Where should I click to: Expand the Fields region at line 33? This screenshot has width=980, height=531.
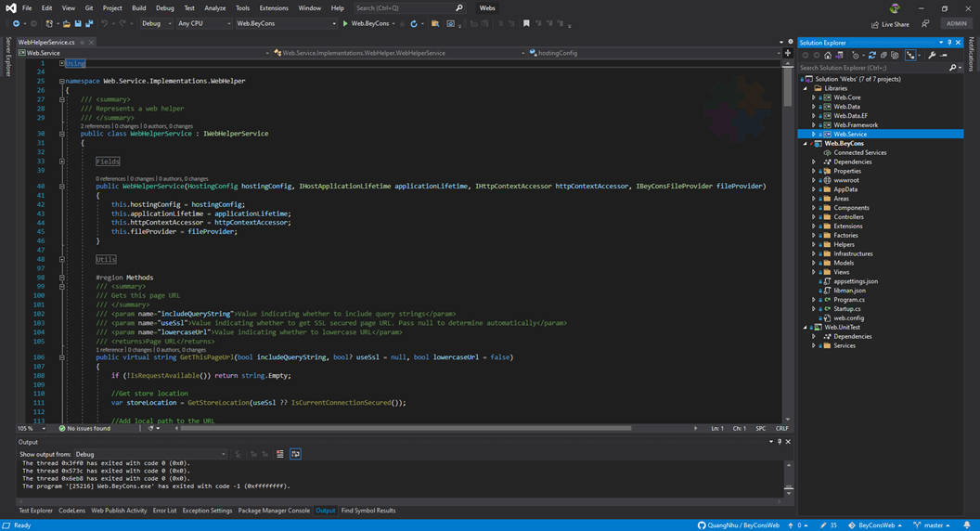click(62, 162)
